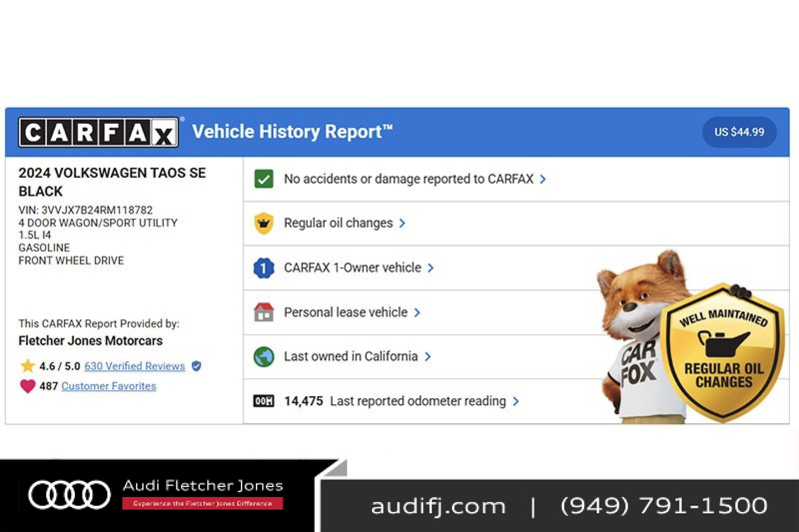Expand the no accidents report details
The height and width of the screenshot is (532, 799).
coord(543,179)
